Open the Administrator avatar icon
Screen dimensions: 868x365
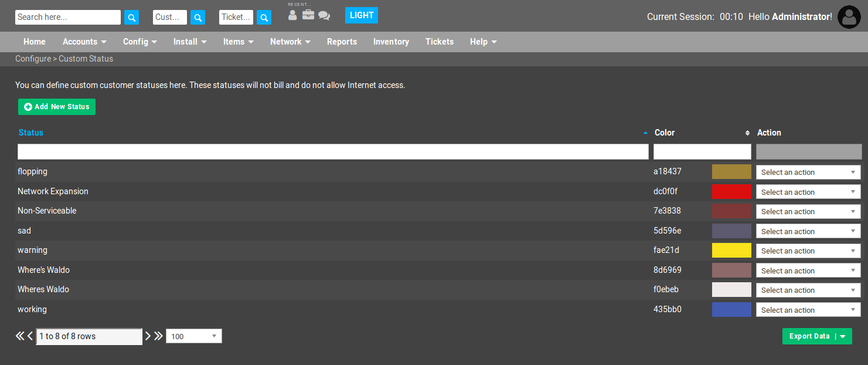[x=849, y=16]
